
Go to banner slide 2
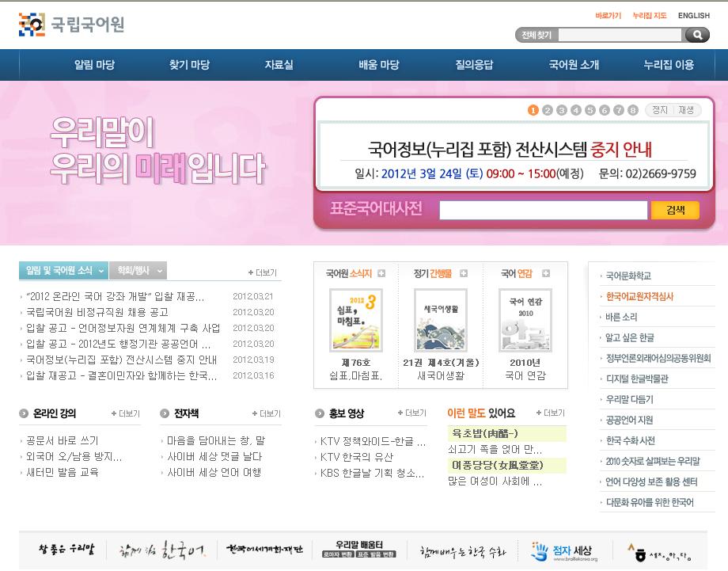coord(548,110)
